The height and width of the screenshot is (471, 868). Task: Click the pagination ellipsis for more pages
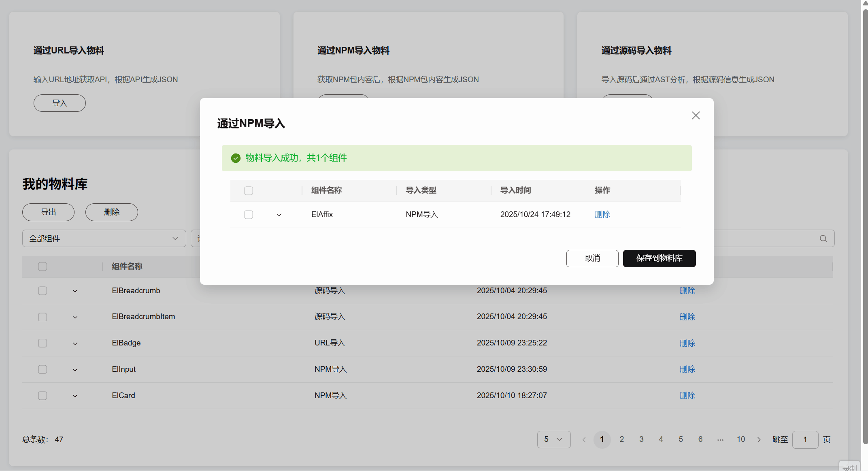click(720, 439)
